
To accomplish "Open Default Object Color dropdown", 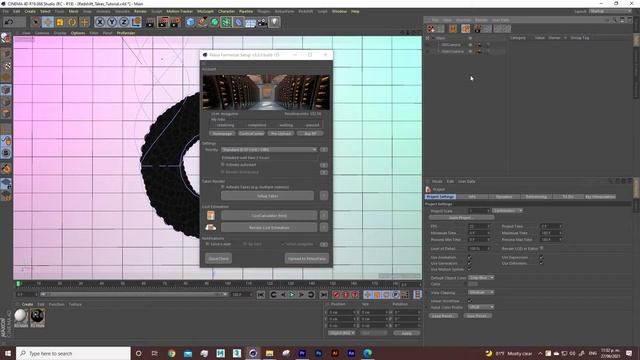I will [x=481, y=278].
